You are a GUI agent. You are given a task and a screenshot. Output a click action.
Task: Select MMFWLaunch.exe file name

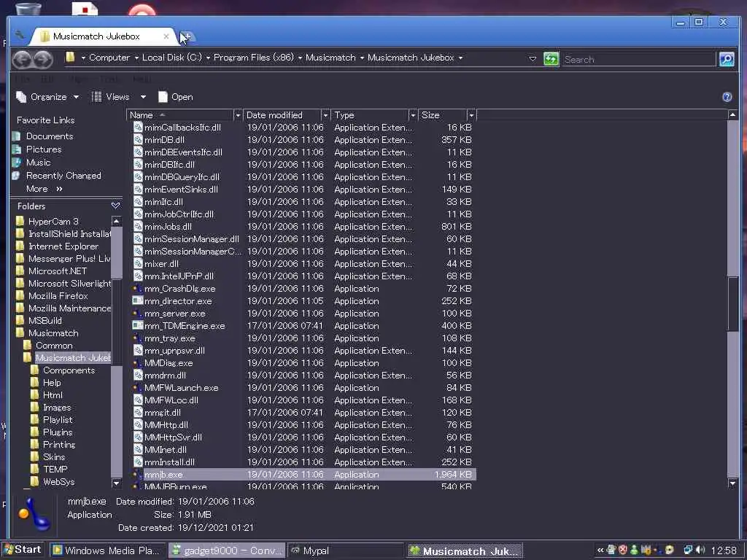pos(182,388)
